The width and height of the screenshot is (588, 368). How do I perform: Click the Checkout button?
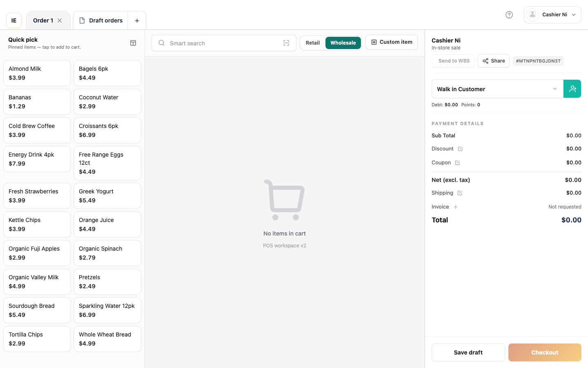click(545, 352)
